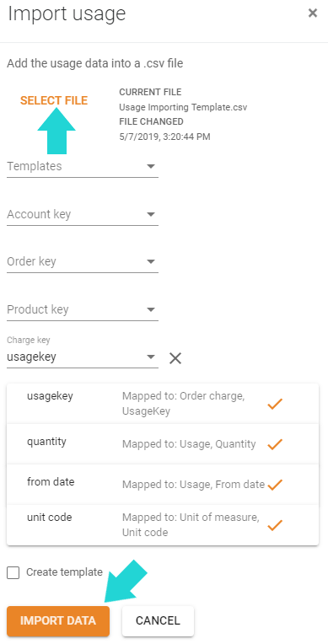328x644 pixels.
Task: Click the Create template label text
Action: [x=64, y=572]
